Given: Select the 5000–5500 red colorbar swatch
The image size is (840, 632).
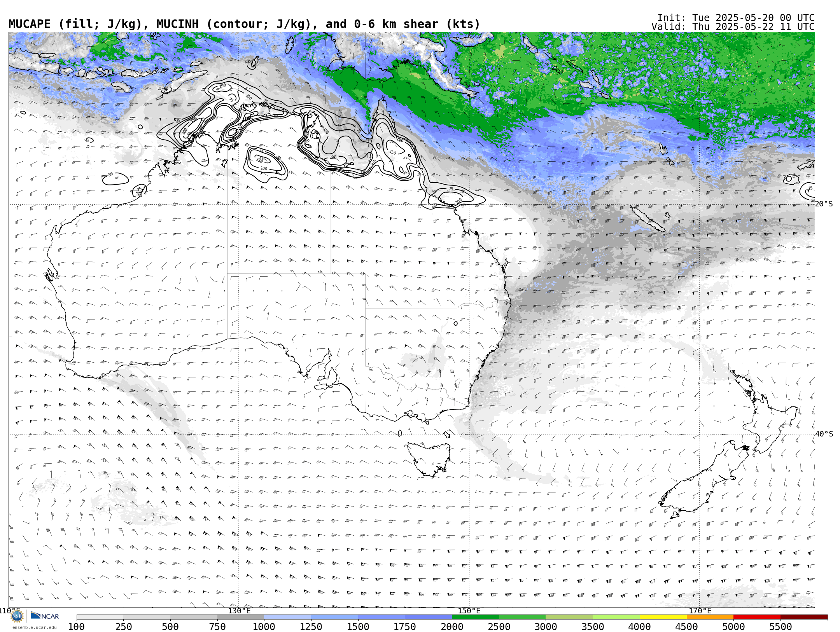Looking at the screenshot, I should [x=757, y=617].
